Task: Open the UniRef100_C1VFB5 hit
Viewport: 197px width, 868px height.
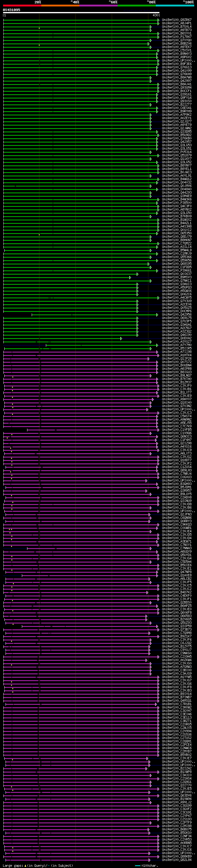Action: click(x=177, y=430)
